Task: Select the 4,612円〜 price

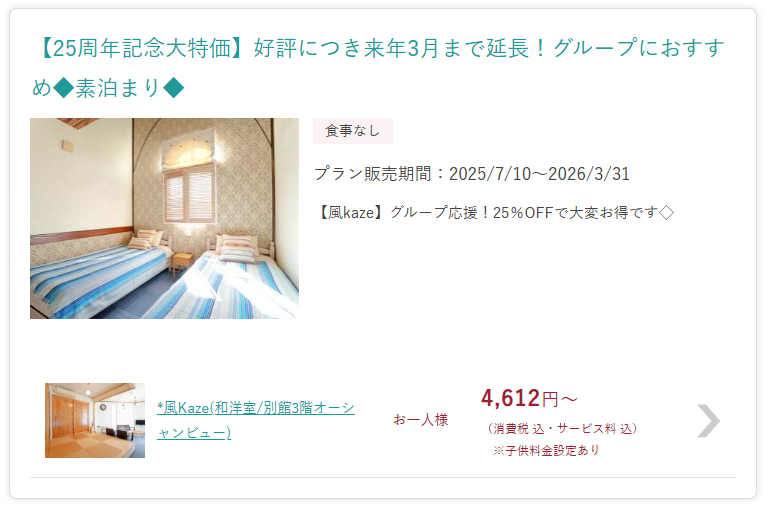Action: (x=529, y=398)
